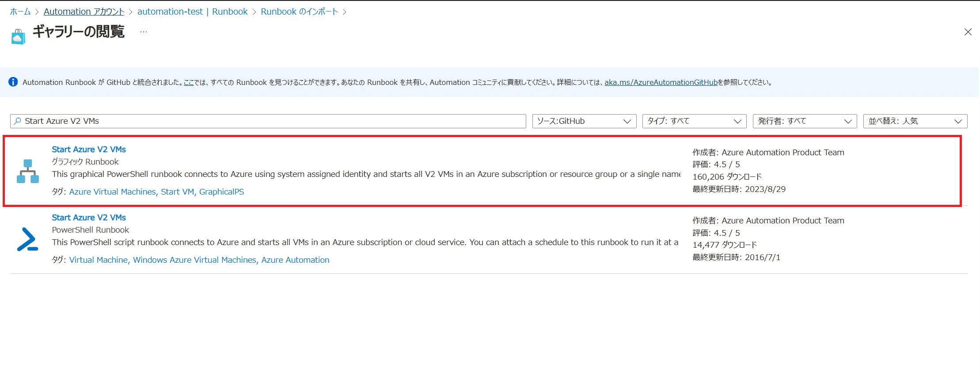Open the graphical Start Azure V2 VMs runbook
This screenshot has width=980, height=376.
[89, 150]
